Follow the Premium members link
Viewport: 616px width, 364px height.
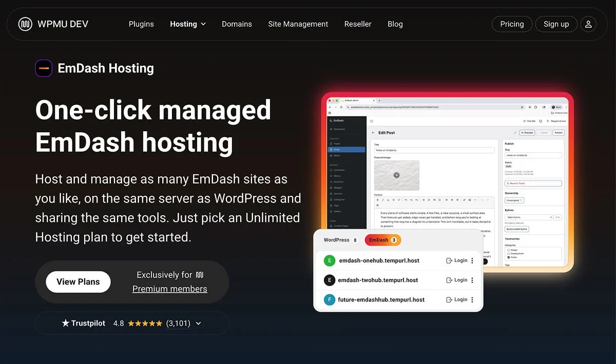point(170,289)
